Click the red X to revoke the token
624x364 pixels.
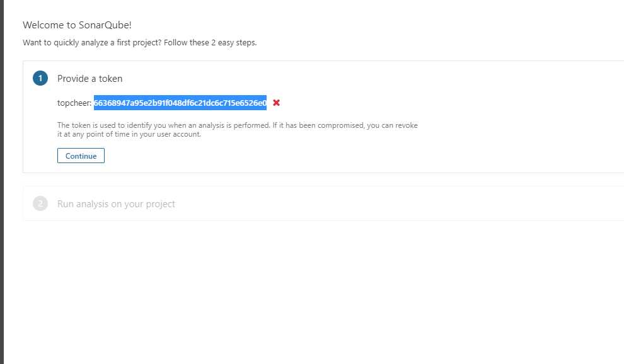pos(276,103)
